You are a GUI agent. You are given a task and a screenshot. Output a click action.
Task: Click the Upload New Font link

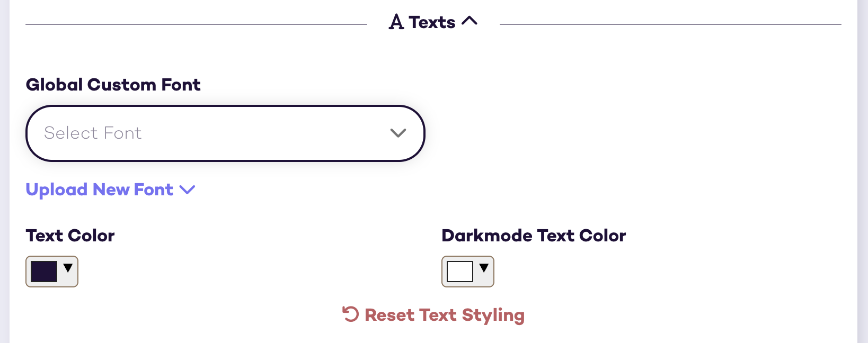pos(100,189)
